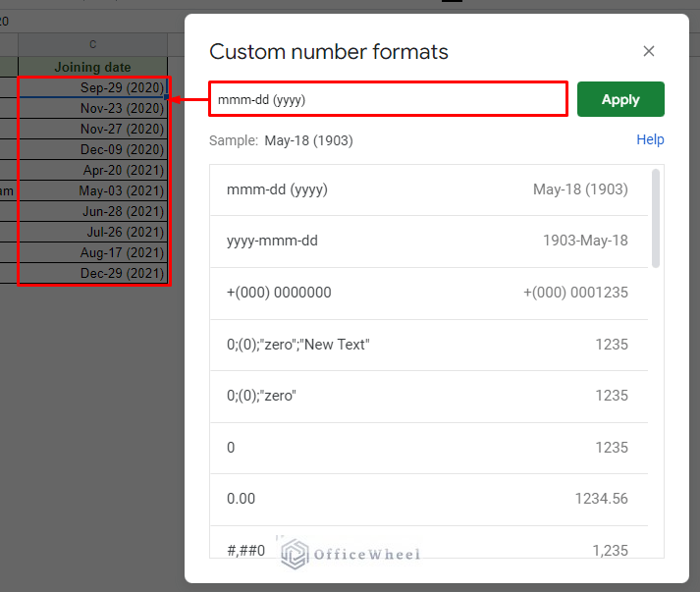Choose the yyyy-mmm-dd format option
Screen dimensions: 700x592
(x=428, y=241)
